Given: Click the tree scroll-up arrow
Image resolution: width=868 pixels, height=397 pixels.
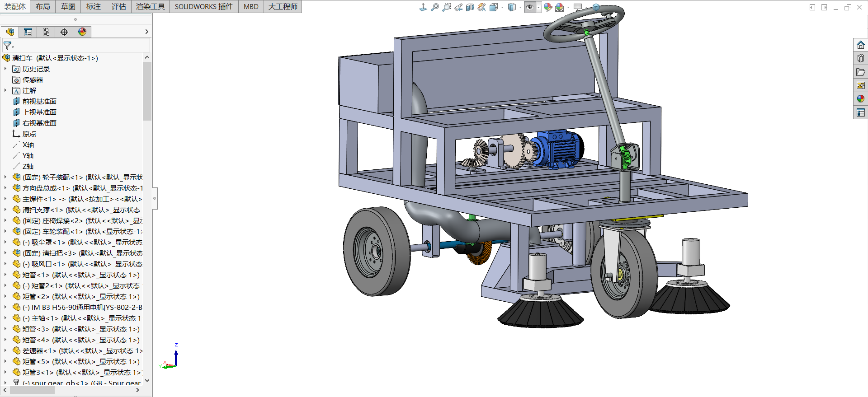Looking at the screenshot, I should [147, 57].
